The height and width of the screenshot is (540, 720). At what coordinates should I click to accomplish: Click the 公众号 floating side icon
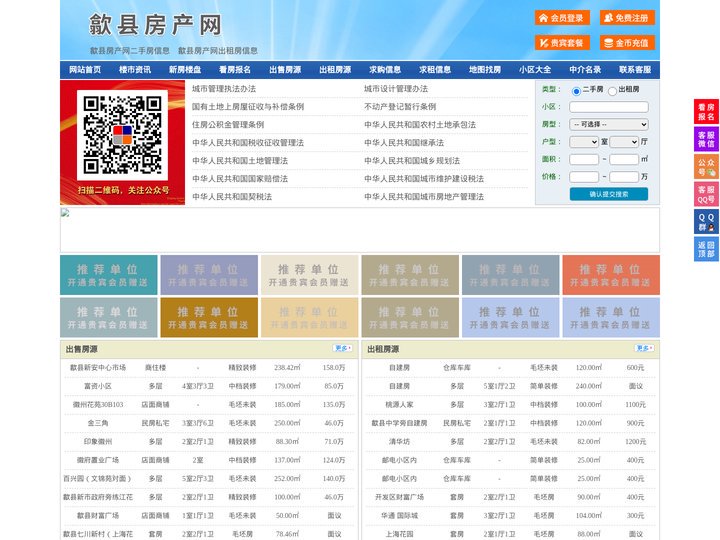(x=706, y=167)
